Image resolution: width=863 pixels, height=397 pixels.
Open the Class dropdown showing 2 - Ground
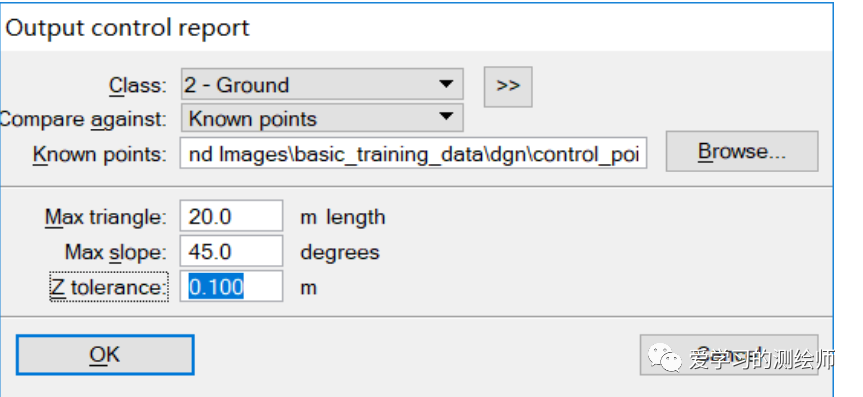322,85
